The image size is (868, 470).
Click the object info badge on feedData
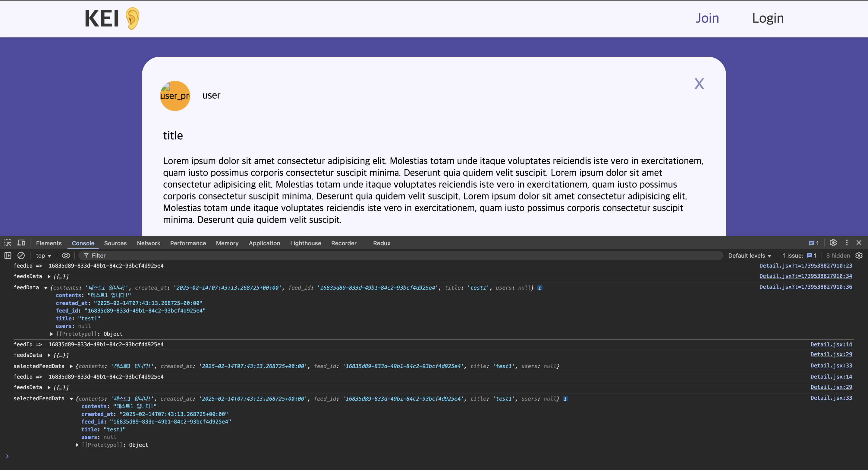pyautogui.click(x=539, y=287)
